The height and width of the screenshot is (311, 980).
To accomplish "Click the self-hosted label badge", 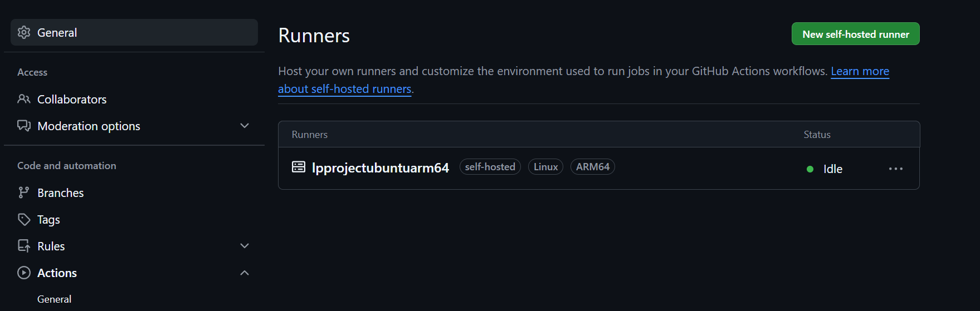I will [490, 167].
